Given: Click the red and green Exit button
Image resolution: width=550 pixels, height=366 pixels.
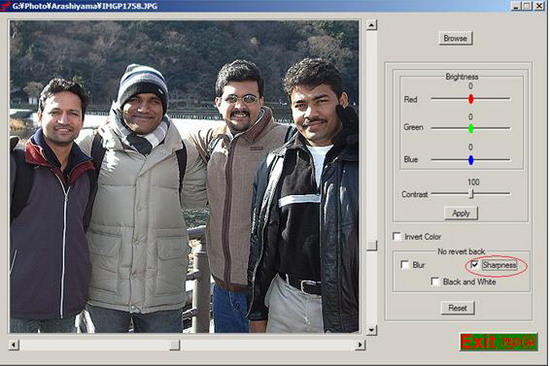Looking at the screenshot, I should tap(498, 342).
